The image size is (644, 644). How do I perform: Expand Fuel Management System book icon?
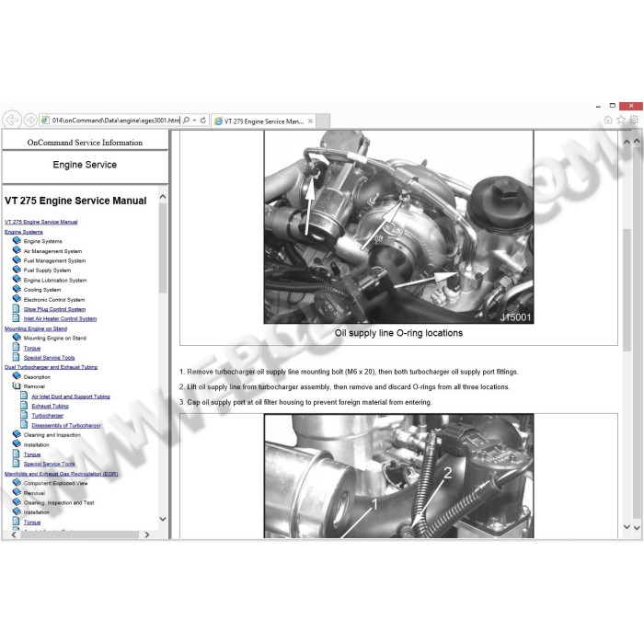coord(17,260)
